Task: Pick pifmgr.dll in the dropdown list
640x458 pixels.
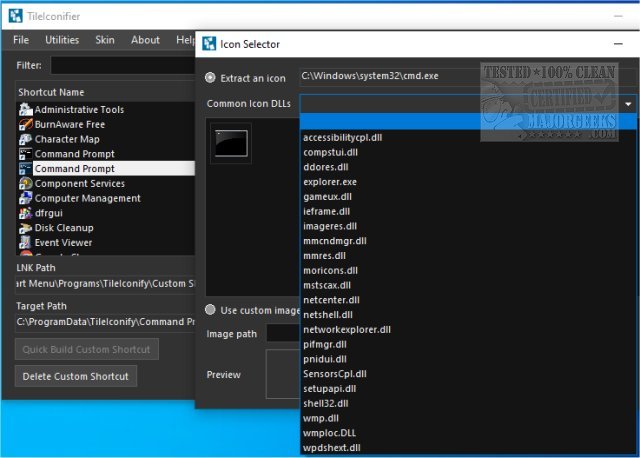Action: click(469, 344)
